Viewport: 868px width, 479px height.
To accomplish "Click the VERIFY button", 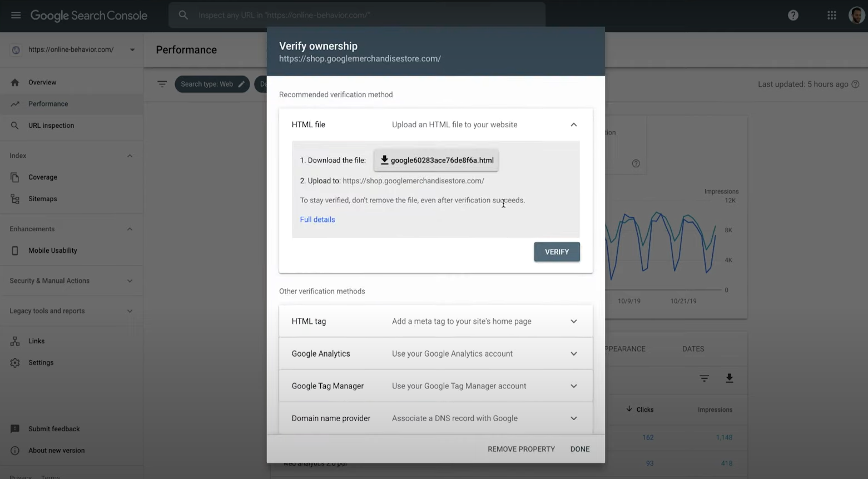I will [x=557, y=252].
